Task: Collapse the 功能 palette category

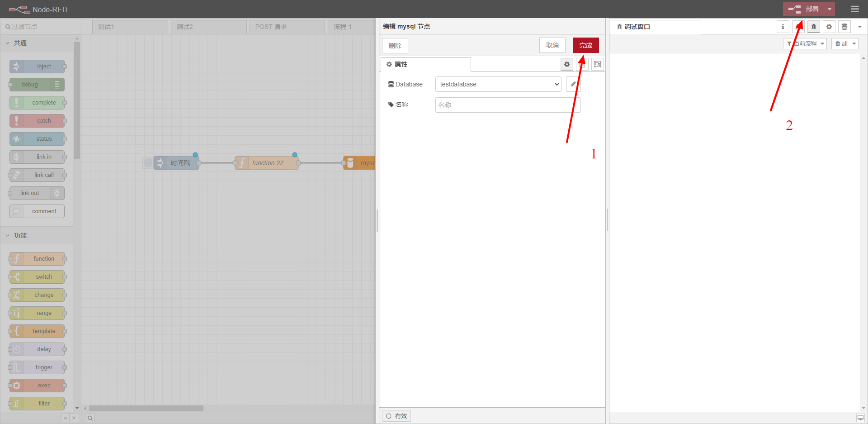Action: click(x=37, y=235)
